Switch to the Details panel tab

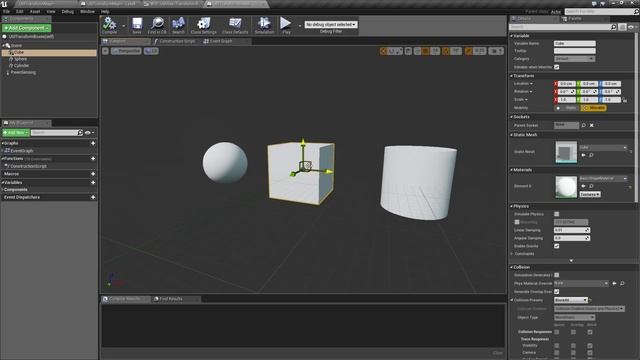tap(533, 18)
